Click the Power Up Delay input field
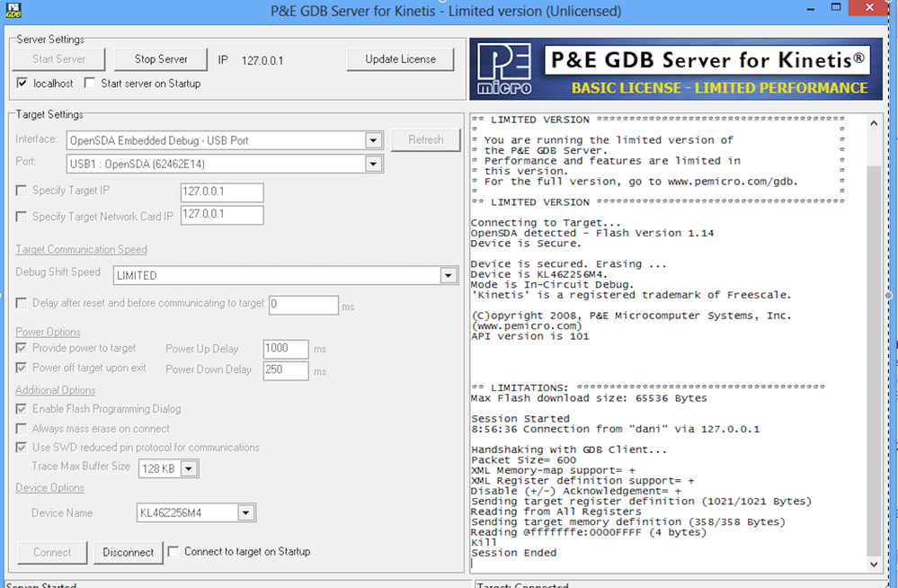Image resolution: width=898 pixels, height=588 pixels. [x=285, y=349]
